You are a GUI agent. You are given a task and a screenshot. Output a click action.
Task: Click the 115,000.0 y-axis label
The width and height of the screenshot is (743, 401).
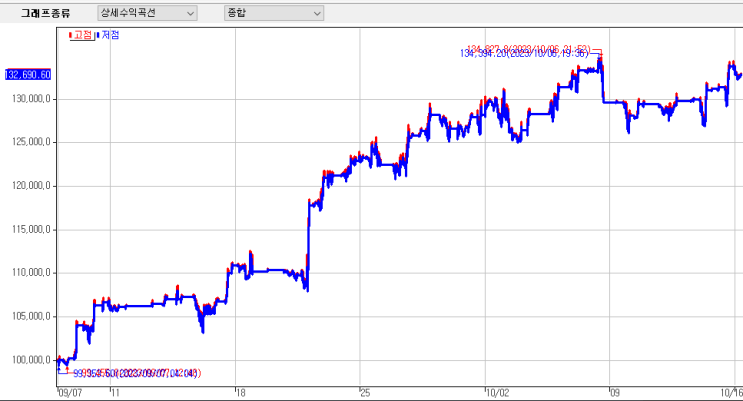point(31,229)
